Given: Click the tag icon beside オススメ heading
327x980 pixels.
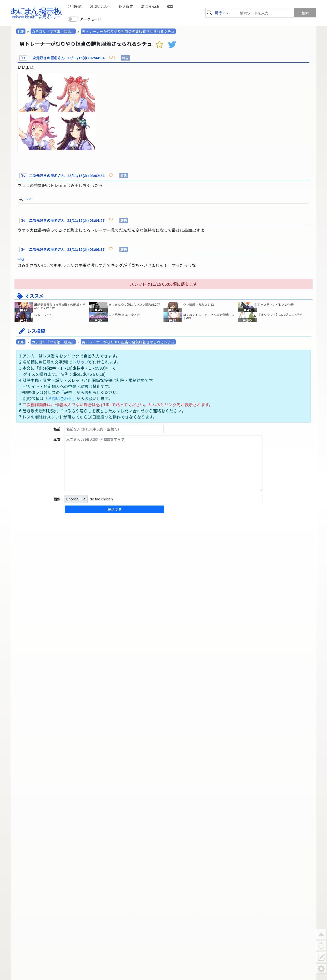Looking at the screenshot, I should pos(20,296).
